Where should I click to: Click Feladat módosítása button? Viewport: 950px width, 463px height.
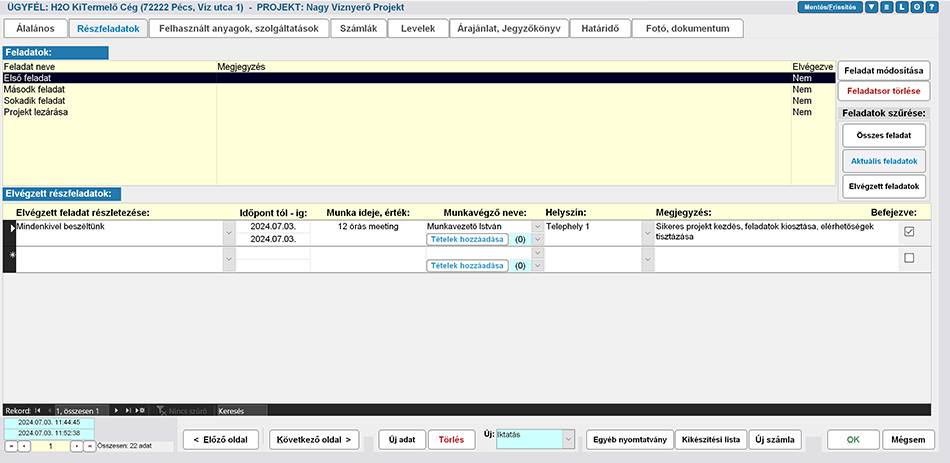[884, 70]
